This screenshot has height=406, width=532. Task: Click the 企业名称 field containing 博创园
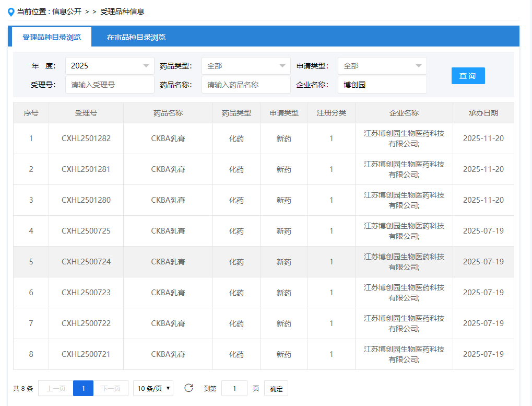pos(382,85)
